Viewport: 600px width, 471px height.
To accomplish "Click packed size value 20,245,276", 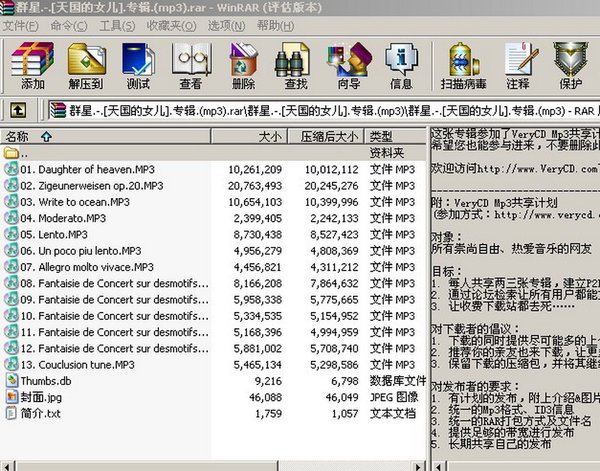I will pyautogui.click(x=331, y=186).
